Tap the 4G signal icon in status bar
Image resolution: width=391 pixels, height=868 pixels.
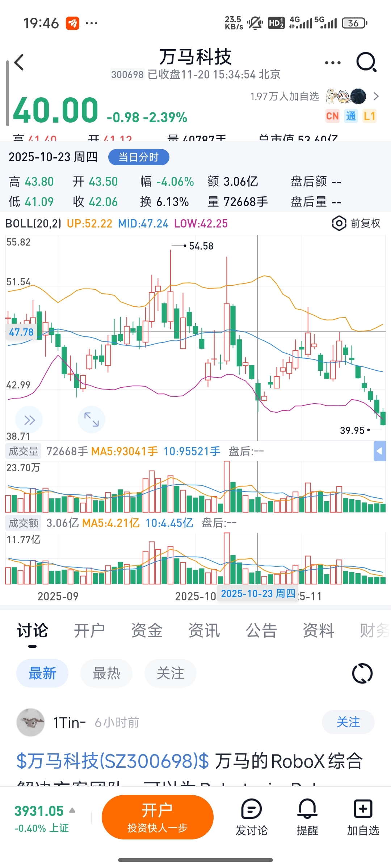[x=300, y=22]
